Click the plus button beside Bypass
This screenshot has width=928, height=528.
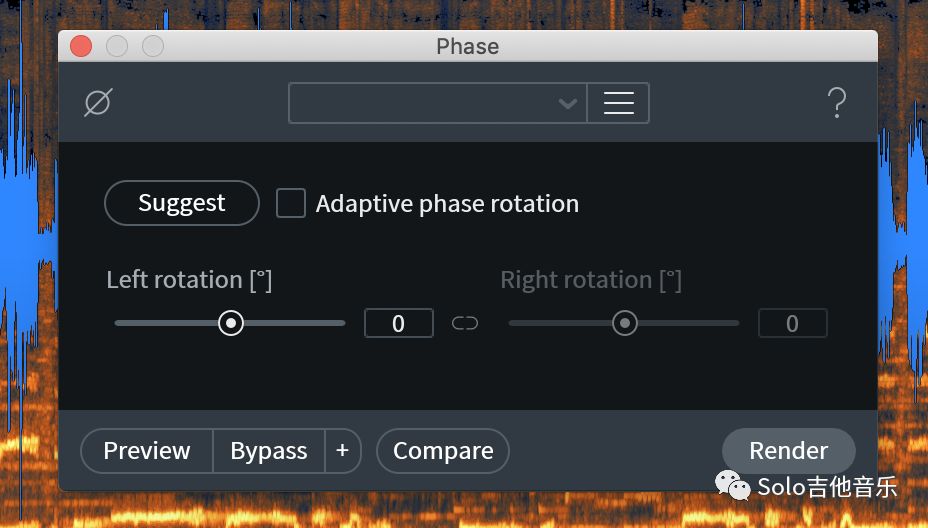click(342, 450)
